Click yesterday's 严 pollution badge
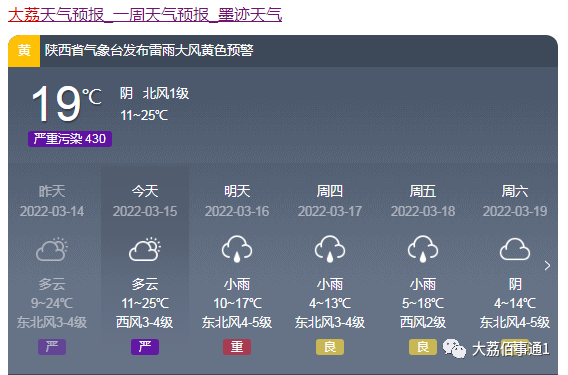Image resolution: width=568 pixels, height=375 pixels. point(52,347)
